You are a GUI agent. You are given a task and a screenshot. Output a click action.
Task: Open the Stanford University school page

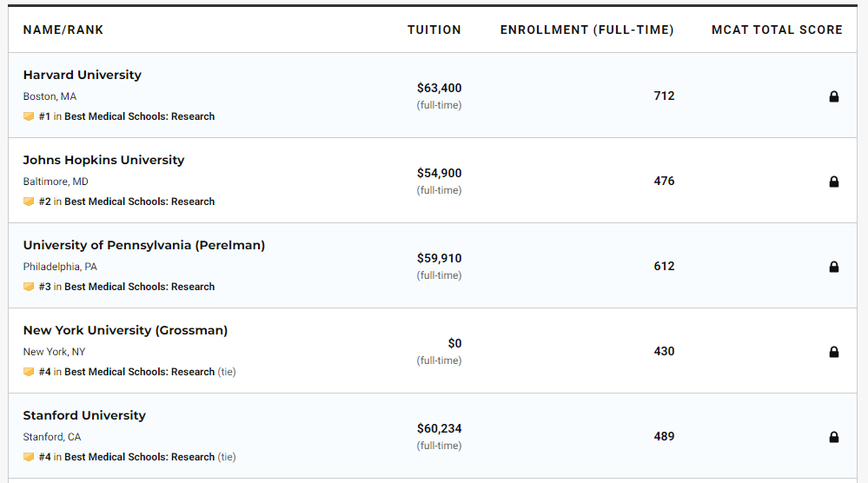pos(84,415)
